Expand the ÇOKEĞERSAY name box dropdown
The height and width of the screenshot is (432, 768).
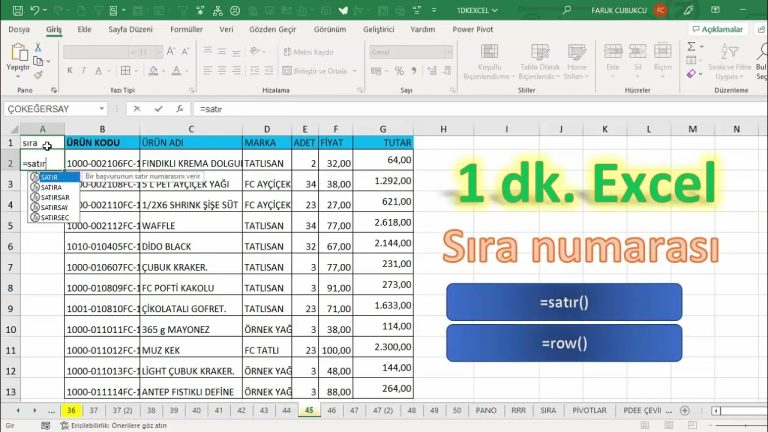click(101, 109)
